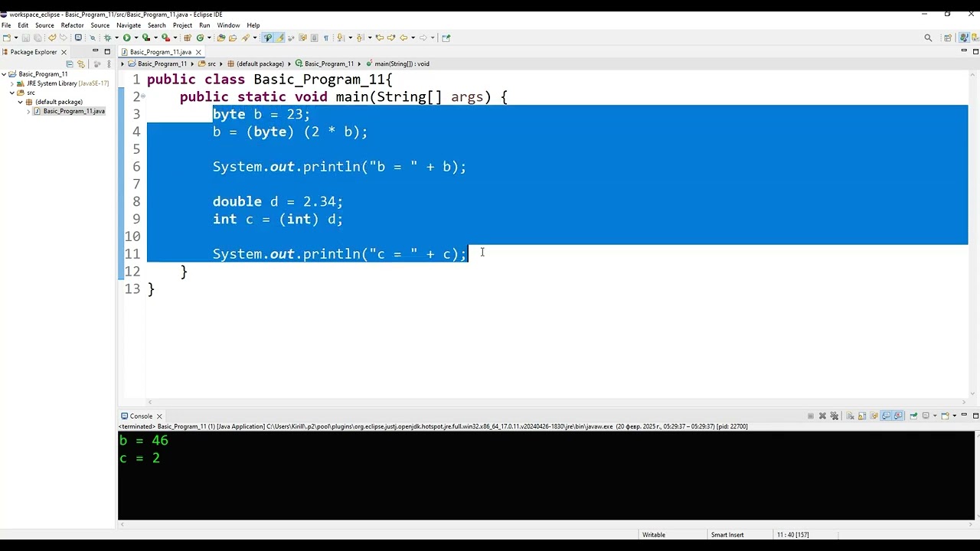Click the Smart Insert status bar field
The width and height of the screenshot is (980, 551).
click(x=727, y=535)
